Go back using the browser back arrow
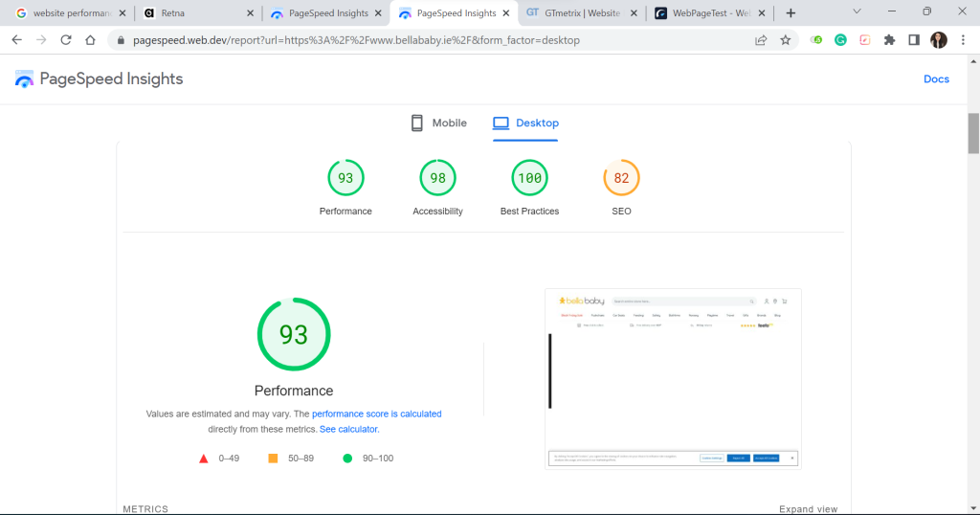The height and width of the screenshot is (515, 980). (x=17, y=40)
